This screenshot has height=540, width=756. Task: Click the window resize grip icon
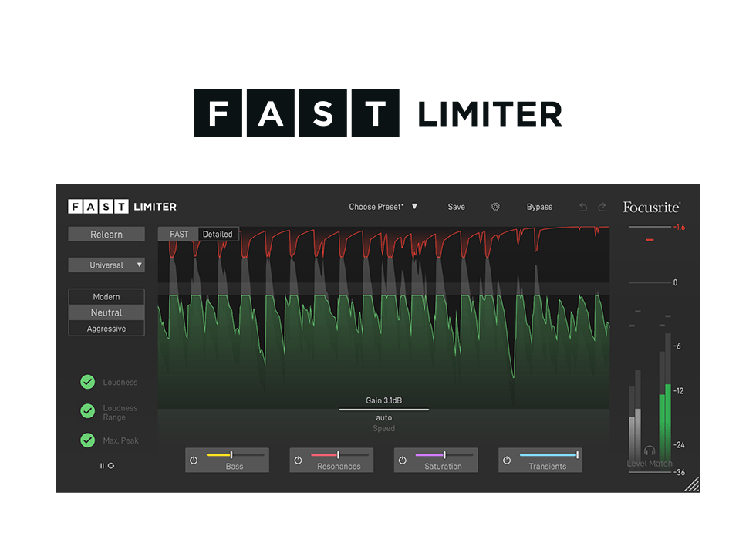pos(692,484)
